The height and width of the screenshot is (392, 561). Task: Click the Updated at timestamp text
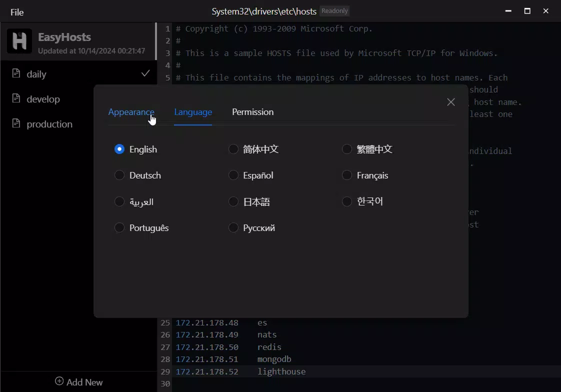pyautogui.click(x=91, y=51)
